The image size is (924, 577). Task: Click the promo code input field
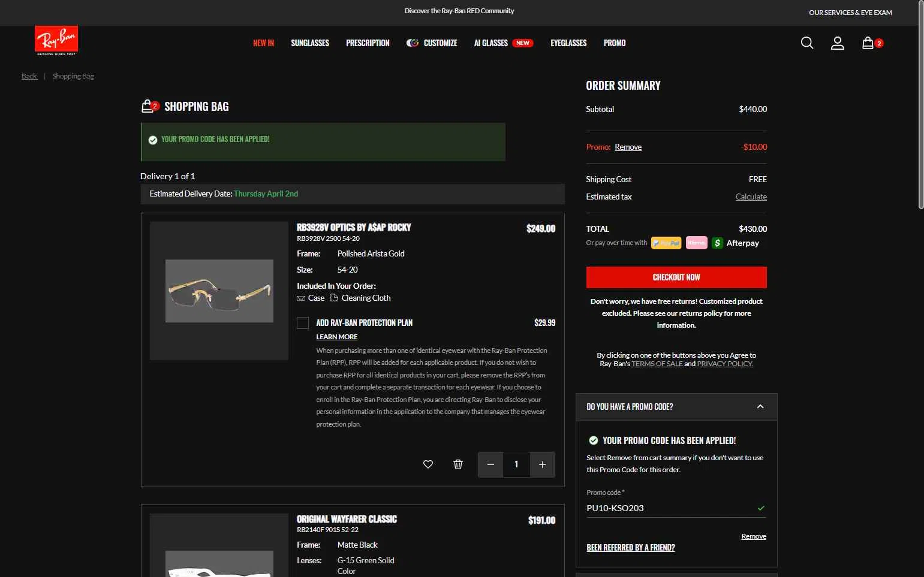coord(676,508)
